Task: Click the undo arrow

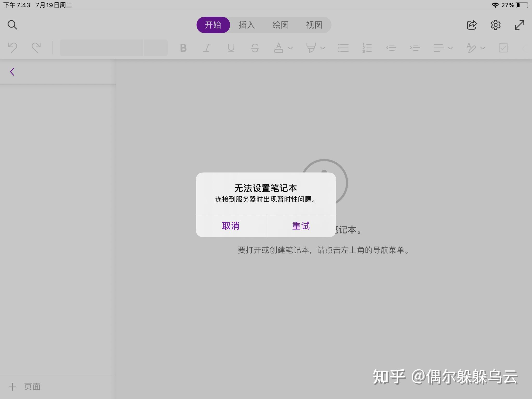Action: pos(12,48)
